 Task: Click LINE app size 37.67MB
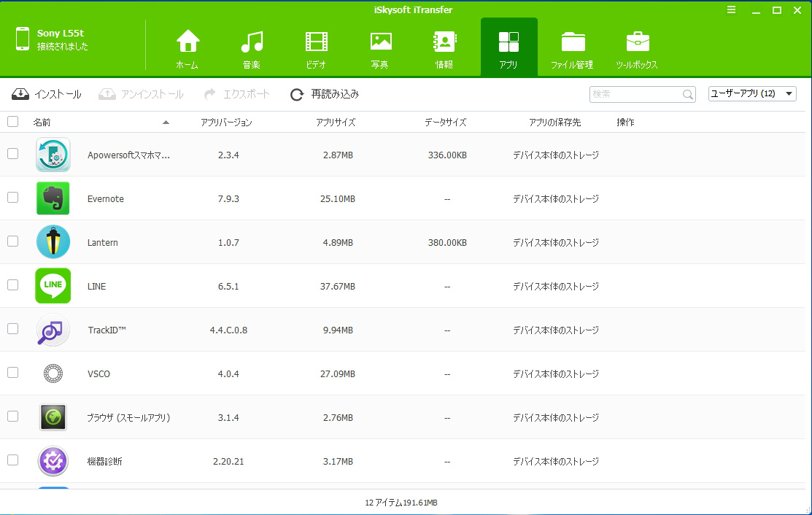[338, 286]
